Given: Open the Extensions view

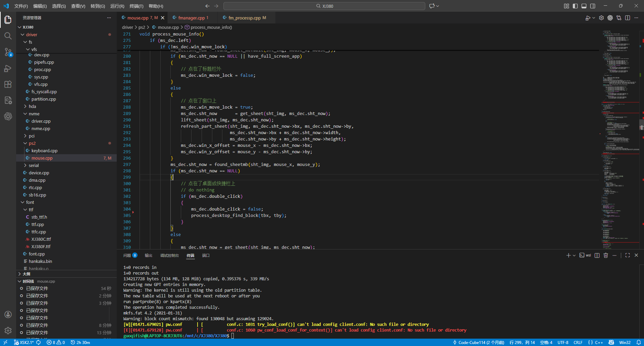Looking at the screenshot, I should coord(8,84).
